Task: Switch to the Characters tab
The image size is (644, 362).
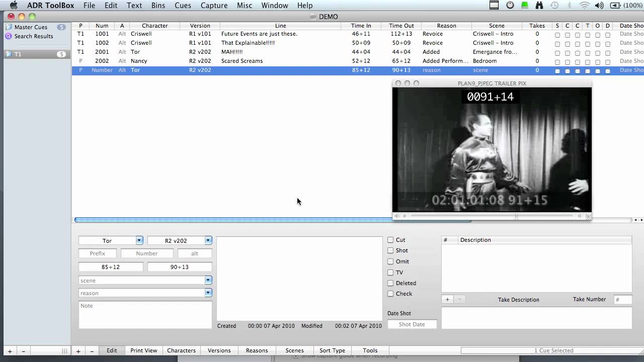Action: point(181,350)
